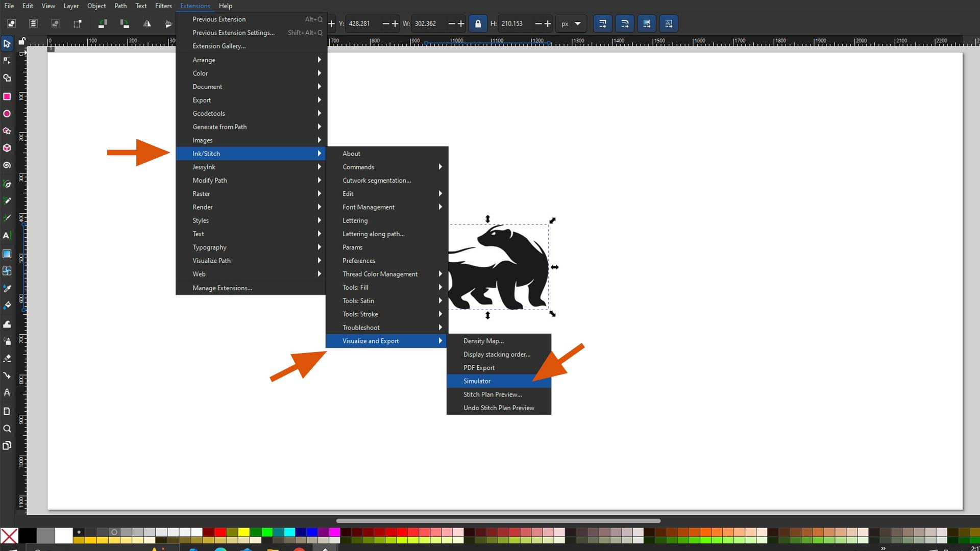Expand the Commands submenu
The image size is (980, 551).
pyautogui.click(x=386, y=167)
